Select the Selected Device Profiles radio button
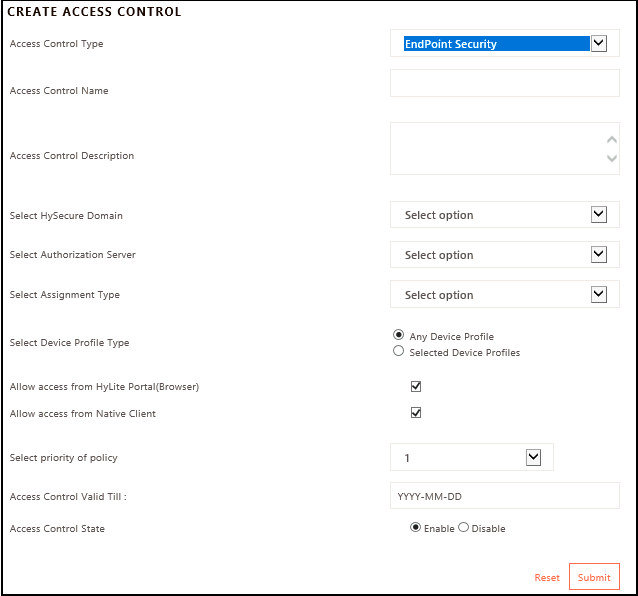 [398, 351]
